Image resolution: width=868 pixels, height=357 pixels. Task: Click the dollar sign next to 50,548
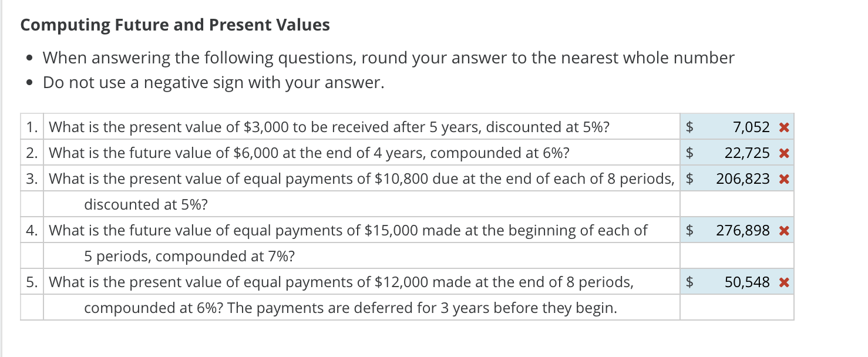[x=689, y=282]
